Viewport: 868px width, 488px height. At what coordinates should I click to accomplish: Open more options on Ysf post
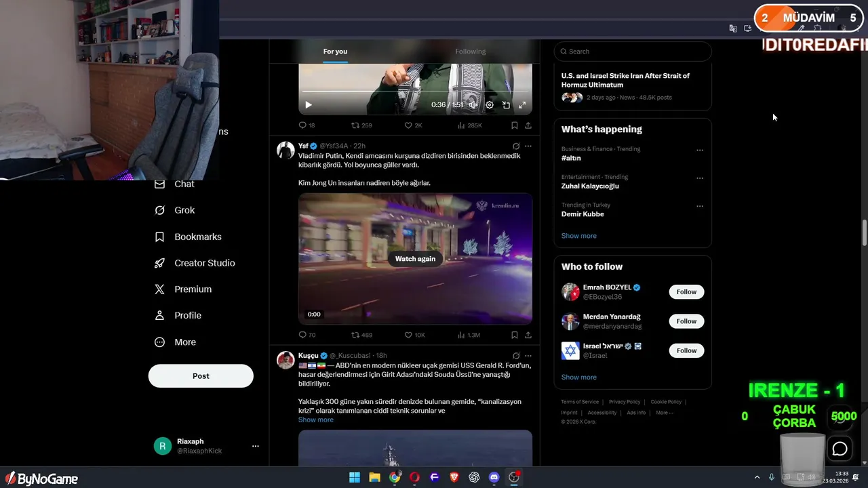tap(528, 146)
